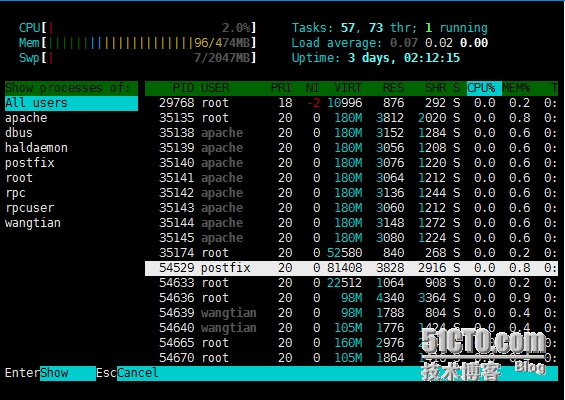565x400 pixels.
Task: Select apache process row PID 35144
Action: (x=351, y=223)
